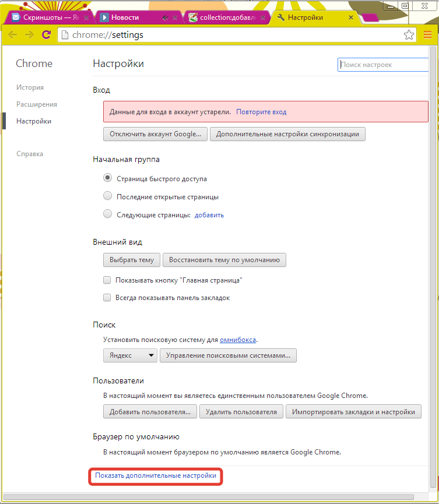The image size is (439, 504).
Task: Click the chrome://settings address bar
Action: point(236,35)
